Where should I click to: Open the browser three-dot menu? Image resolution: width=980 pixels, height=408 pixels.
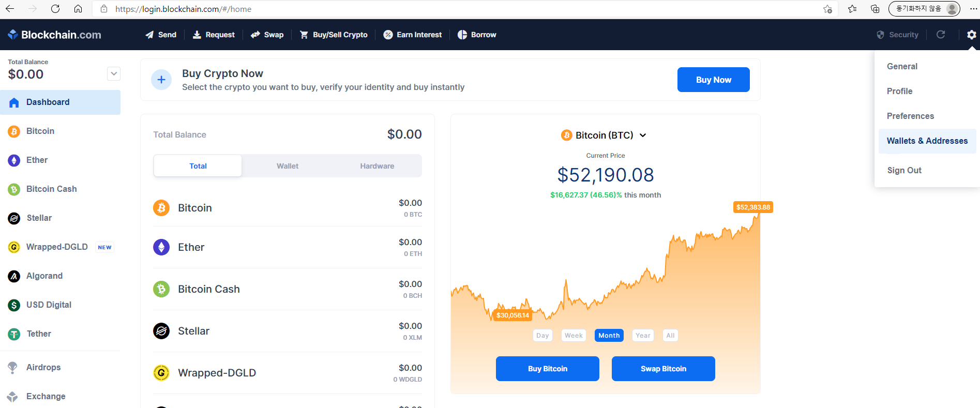click(973, 9)
